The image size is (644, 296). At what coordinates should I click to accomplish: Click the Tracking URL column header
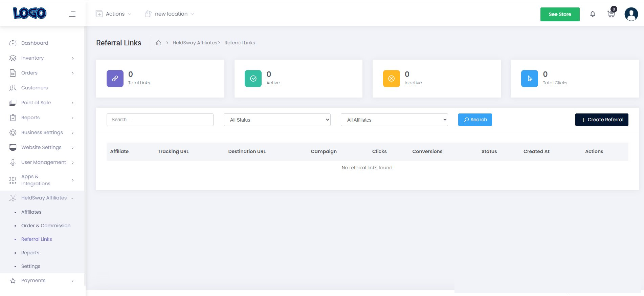(x=173, y=151)
